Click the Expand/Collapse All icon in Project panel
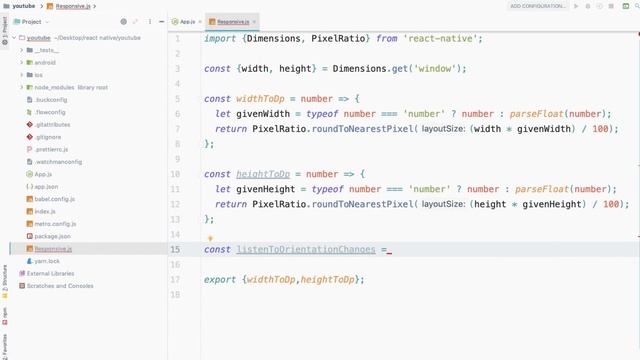 [x=136, y=22]
